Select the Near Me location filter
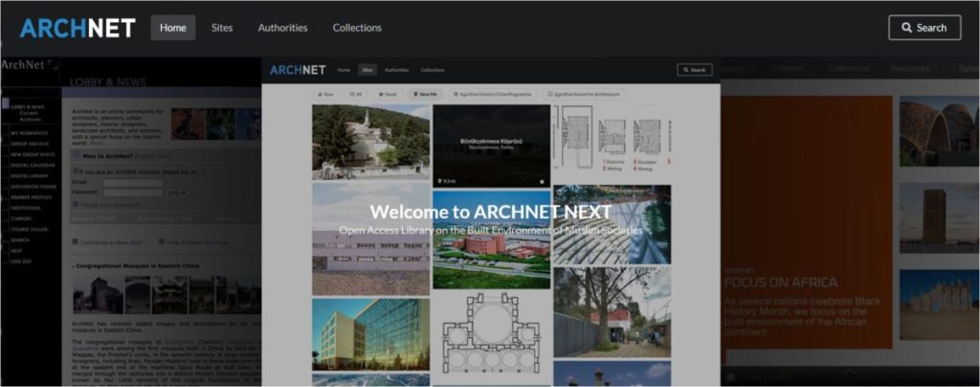 click(x=425, y=94)
